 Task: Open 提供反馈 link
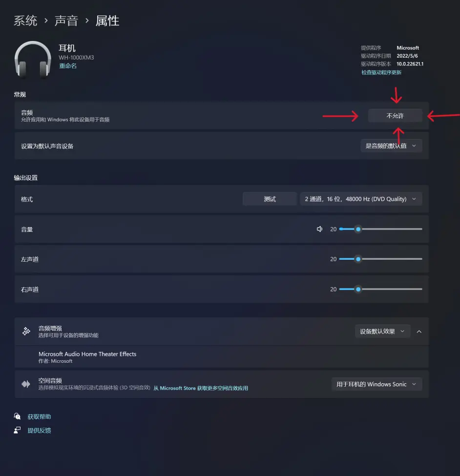pos(39,431)
